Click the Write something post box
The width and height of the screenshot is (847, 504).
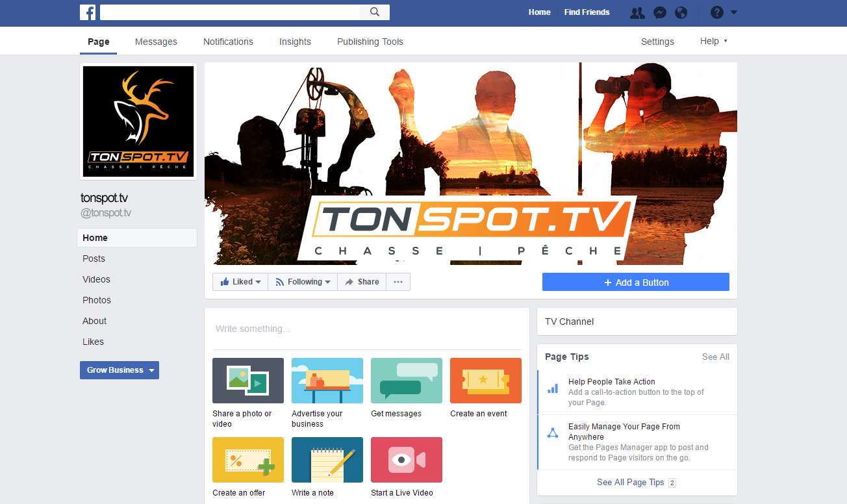(x=367, y=329)
